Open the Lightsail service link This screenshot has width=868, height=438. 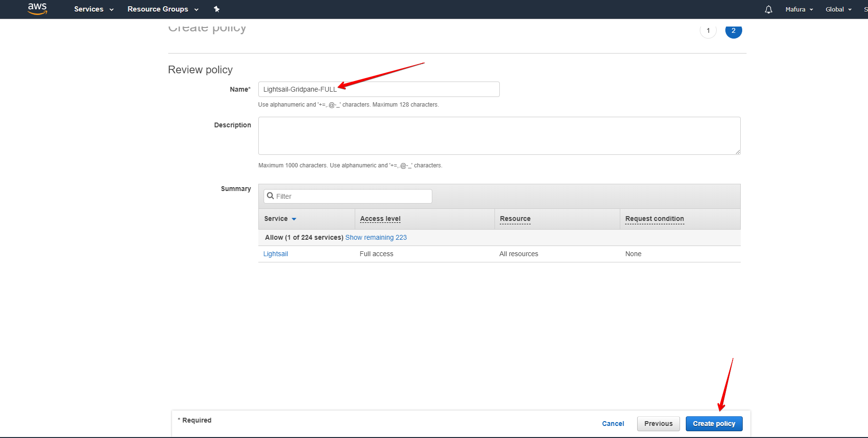click(x=276, y=254)
